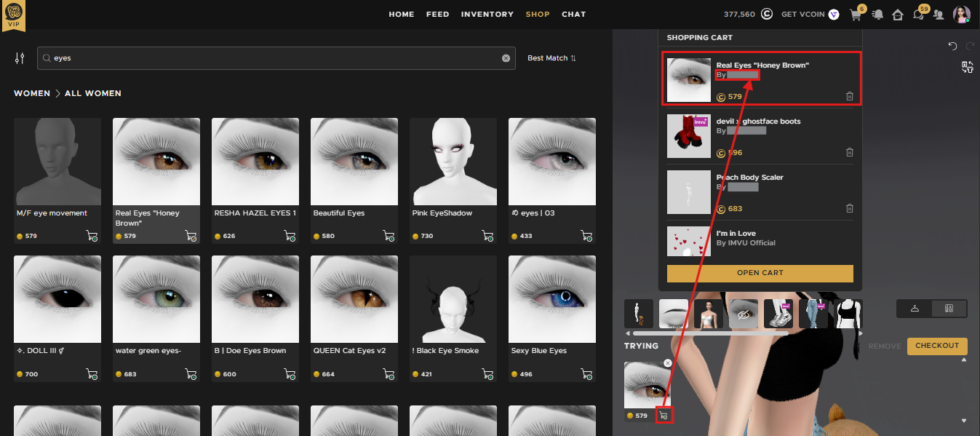Add Real Eyes Honey Brown card to cart

coord(191,236)
